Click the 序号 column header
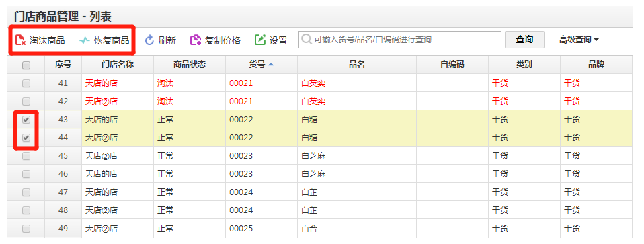This screenshot has height=244, width=644. point(63,65)
